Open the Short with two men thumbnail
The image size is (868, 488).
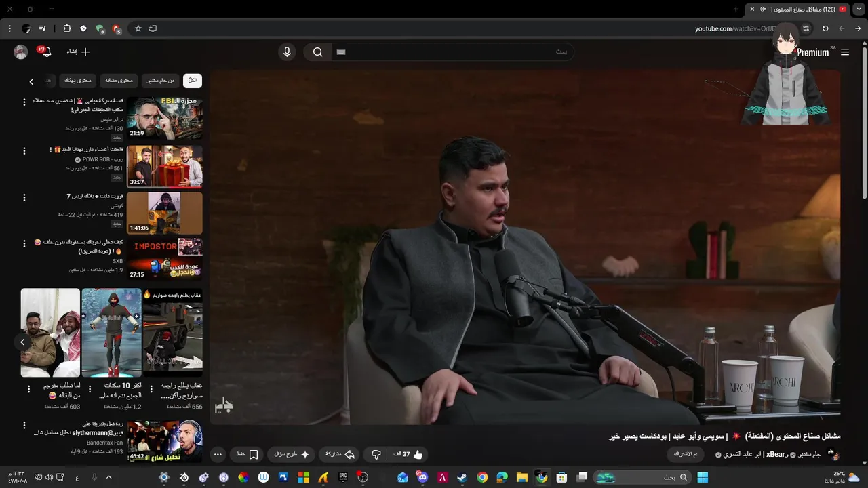pos(50,332)
